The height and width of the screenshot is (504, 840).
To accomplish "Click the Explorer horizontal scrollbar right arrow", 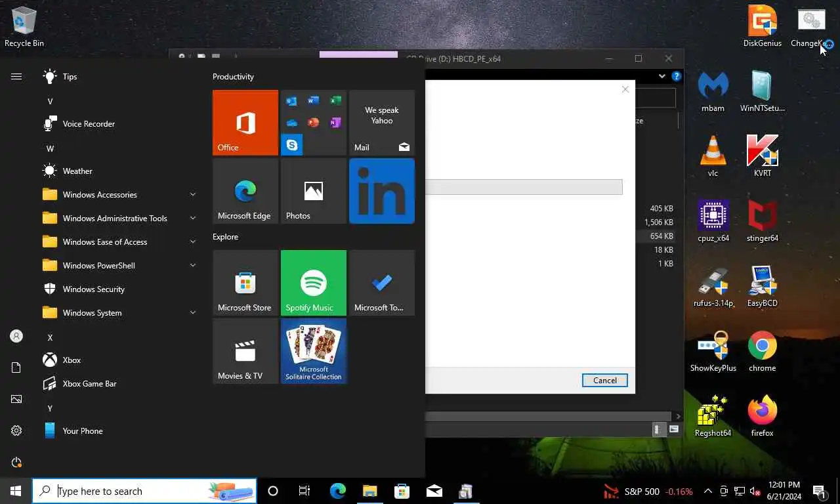I will (678, 416).
